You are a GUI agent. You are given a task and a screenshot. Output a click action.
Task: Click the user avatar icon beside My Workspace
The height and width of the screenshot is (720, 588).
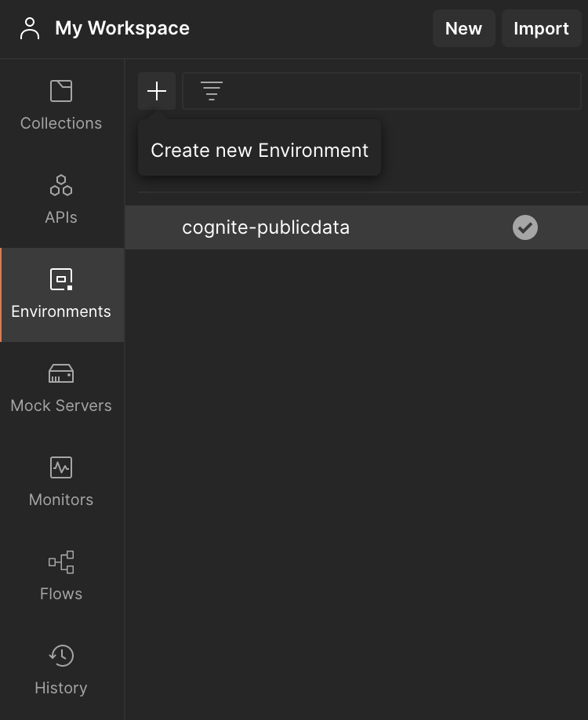[x=30, y=28]
